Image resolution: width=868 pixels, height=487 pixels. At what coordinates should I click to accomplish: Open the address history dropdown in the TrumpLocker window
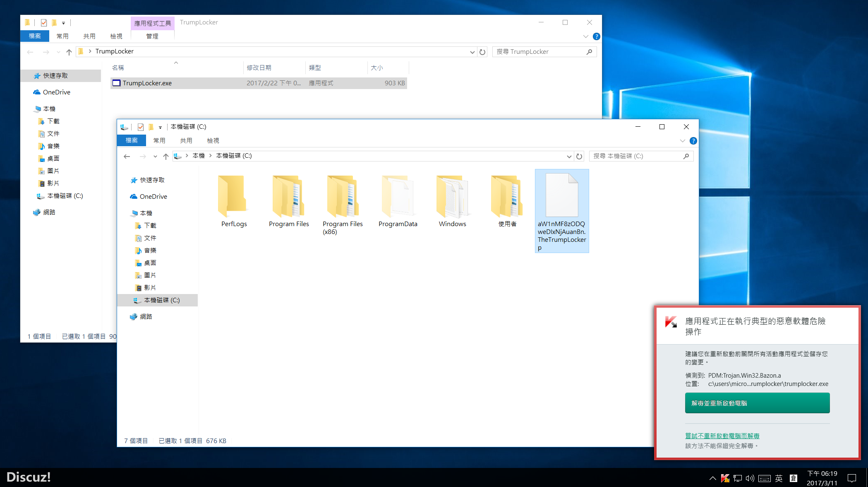pos(472,52)
